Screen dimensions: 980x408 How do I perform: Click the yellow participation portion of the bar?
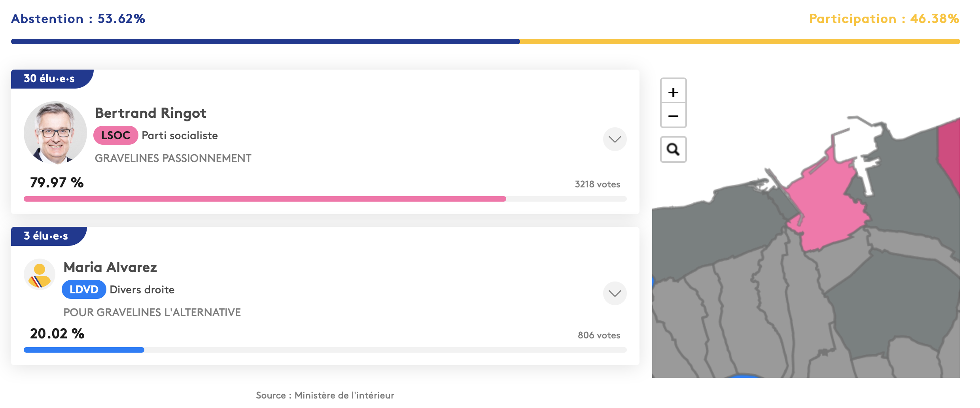[x=740, y=42]
